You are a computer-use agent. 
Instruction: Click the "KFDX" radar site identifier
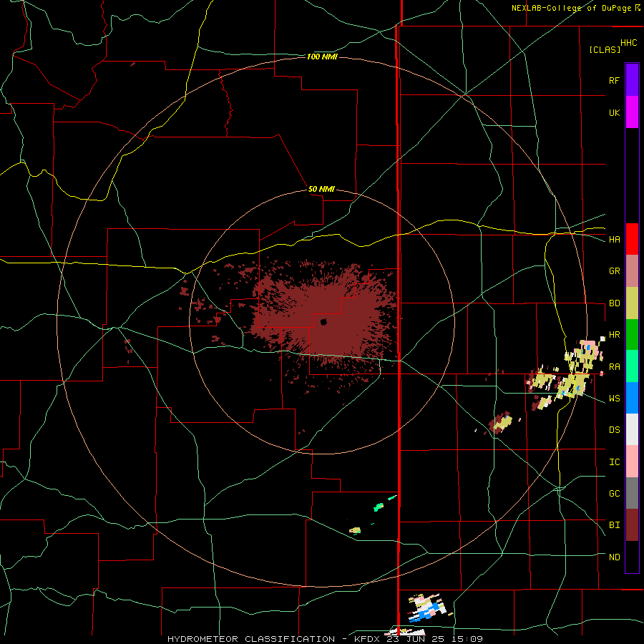[x=367, y=639]
